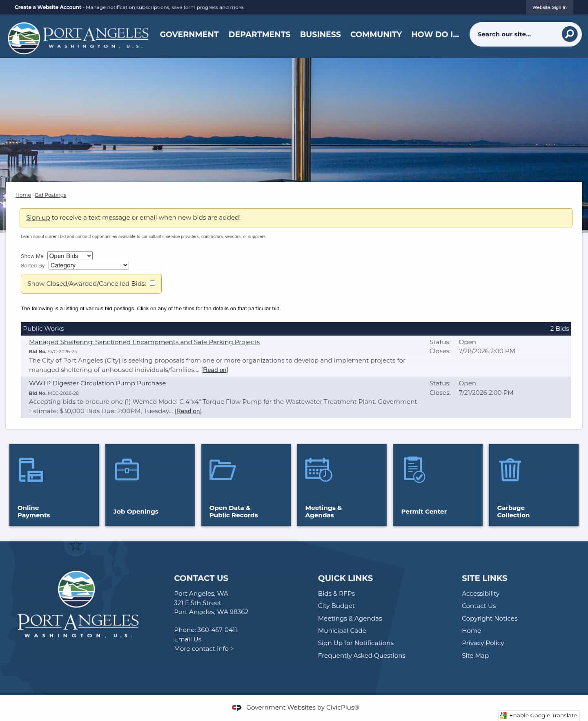Click bid number MEC-2026-28
Screen dimensions: 588x721
click(63, 393)
